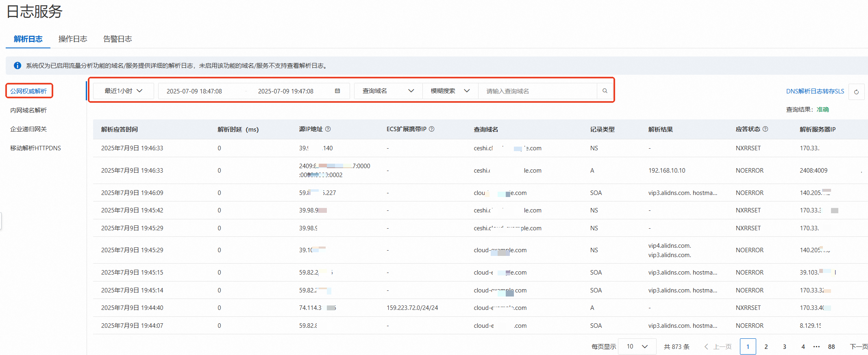Click the 解析服务器IP column header
868x355 pixels.
point(818,130)
